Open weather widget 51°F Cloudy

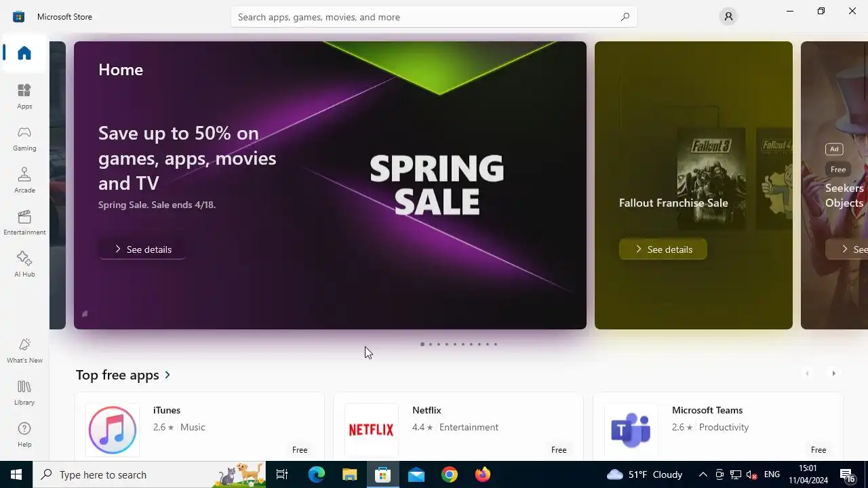pos(644,474)
